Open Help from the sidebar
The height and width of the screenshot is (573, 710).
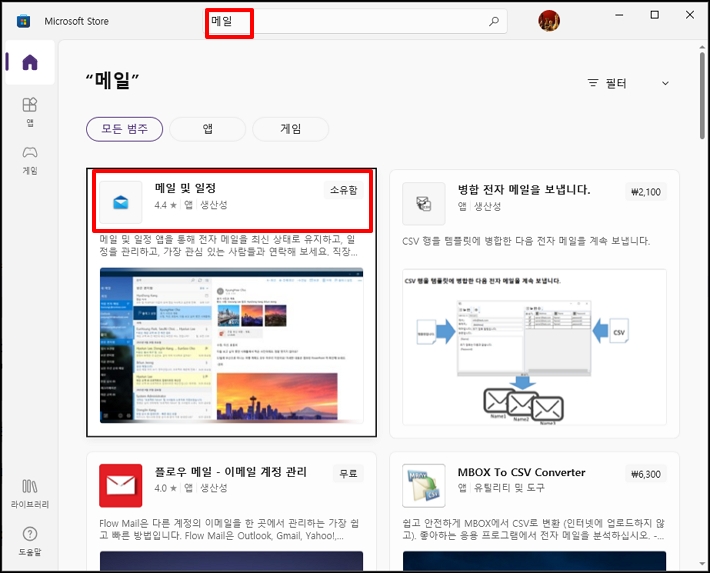point(30,541)
